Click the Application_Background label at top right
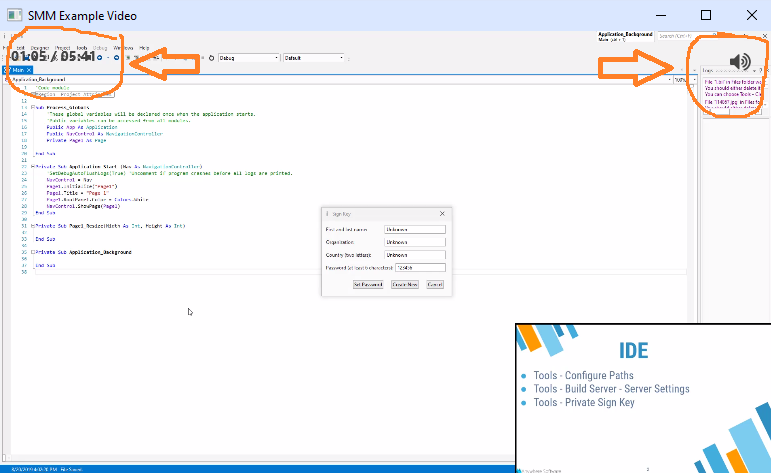This screenshot has width=771, height=473. point(625,34)
